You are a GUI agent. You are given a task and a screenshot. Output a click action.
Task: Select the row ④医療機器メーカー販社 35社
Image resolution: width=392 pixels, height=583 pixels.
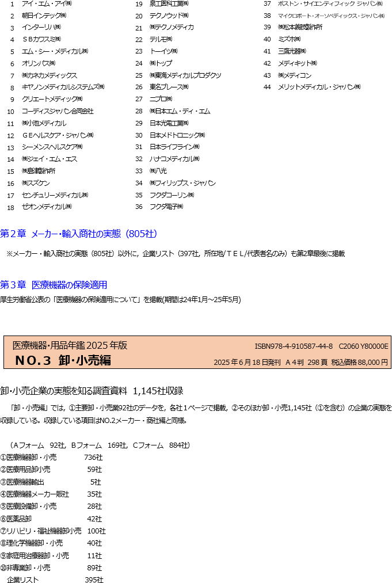pyautogui.click(x=51, y=494)
